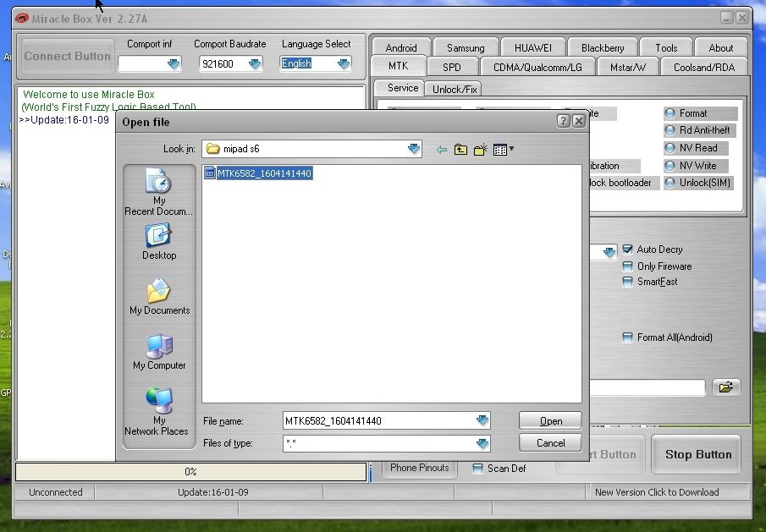Click the firmware path input field
Viewport: 766px width, 532px height.
[x=648, y=387]
